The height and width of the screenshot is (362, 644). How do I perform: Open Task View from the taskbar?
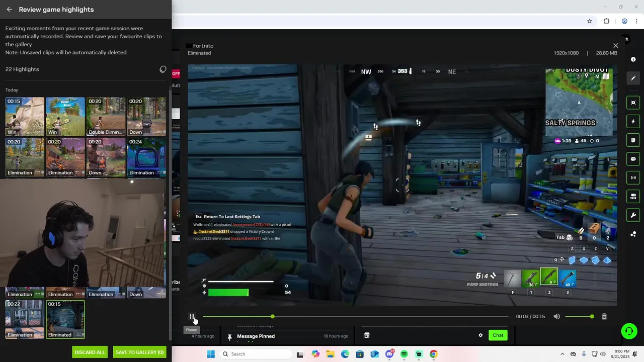300,354
